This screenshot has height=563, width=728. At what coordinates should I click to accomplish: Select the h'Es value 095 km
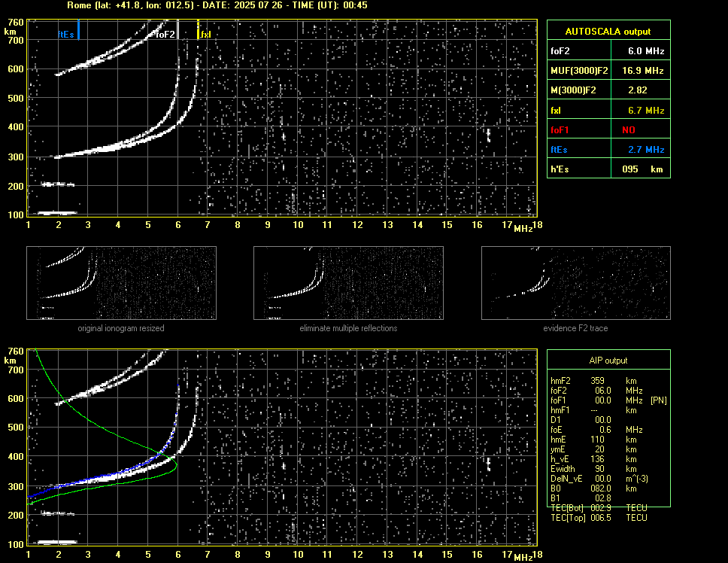[642, 169]
